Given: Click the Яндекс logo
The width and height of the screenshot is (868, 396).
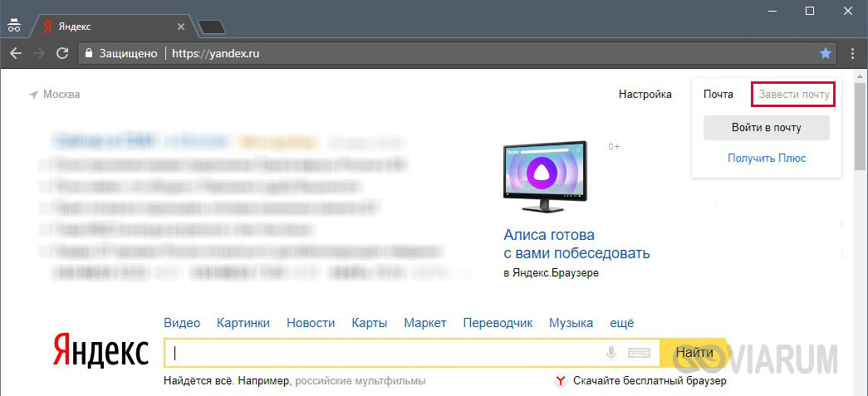Looking at the screenshot, I should [x=101, y=350].
